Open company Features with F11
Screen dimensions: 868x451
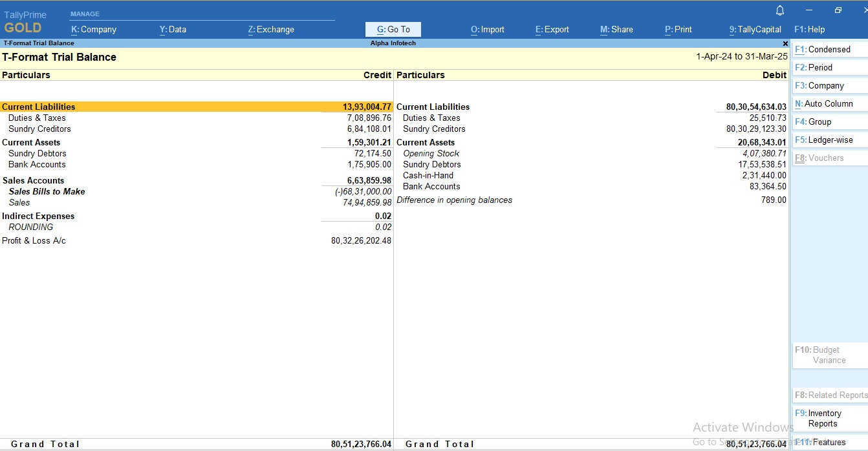(825, 442)
